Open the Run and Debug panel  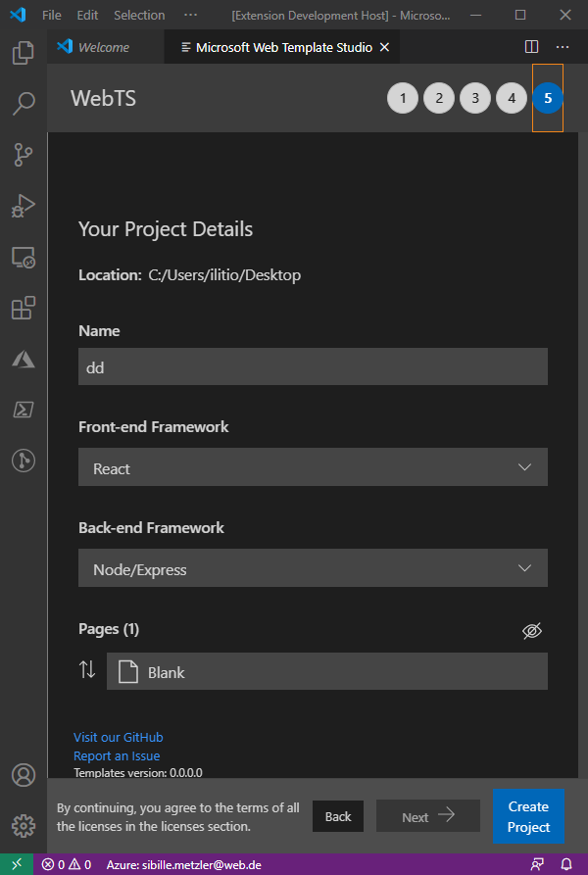point(24,206)
